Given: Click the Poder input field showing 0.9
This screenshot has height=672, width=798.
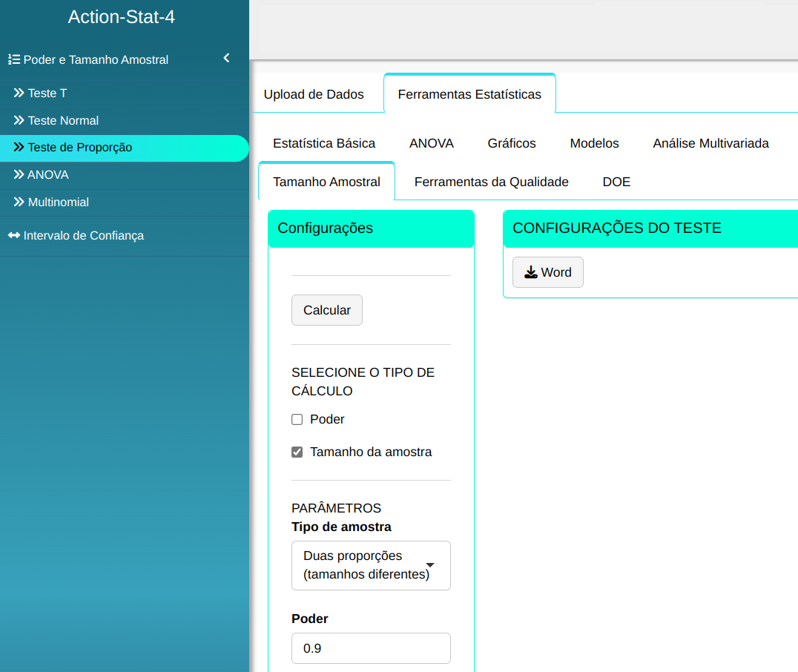Looking at the screenshot, I should click(371, 648).
